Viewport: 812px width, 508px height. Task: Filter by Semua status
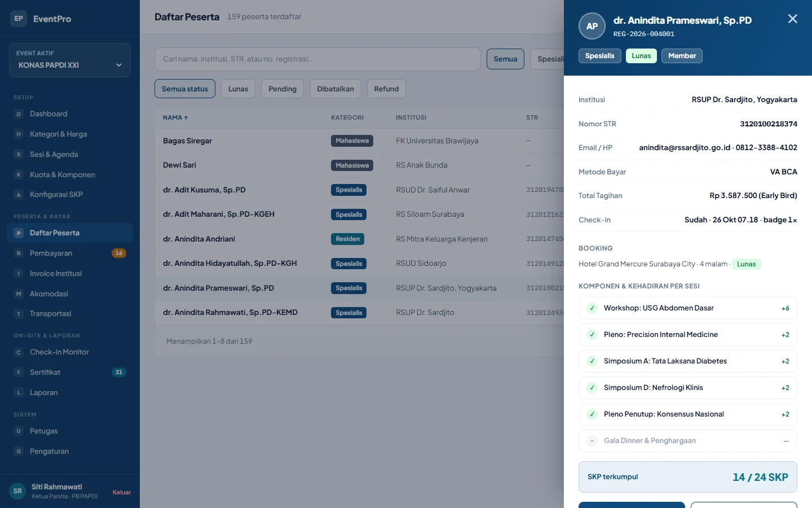185,89
